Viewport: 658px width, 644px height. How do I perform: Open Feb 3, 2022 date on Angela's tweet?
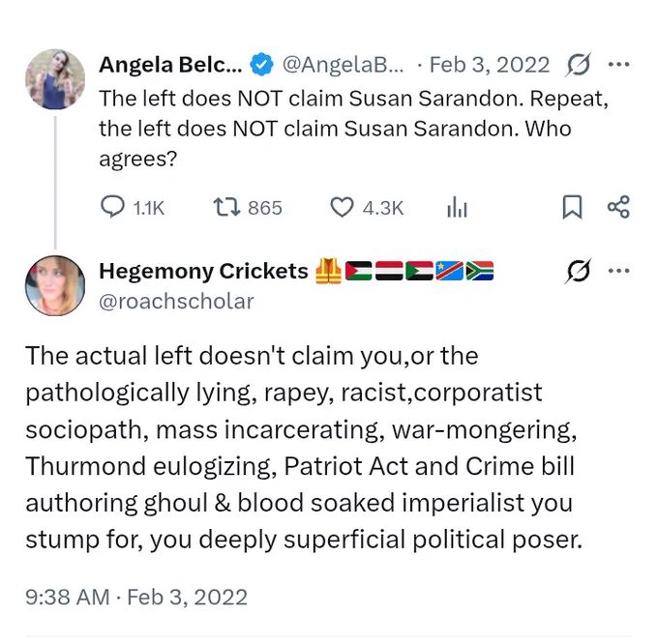490,65
